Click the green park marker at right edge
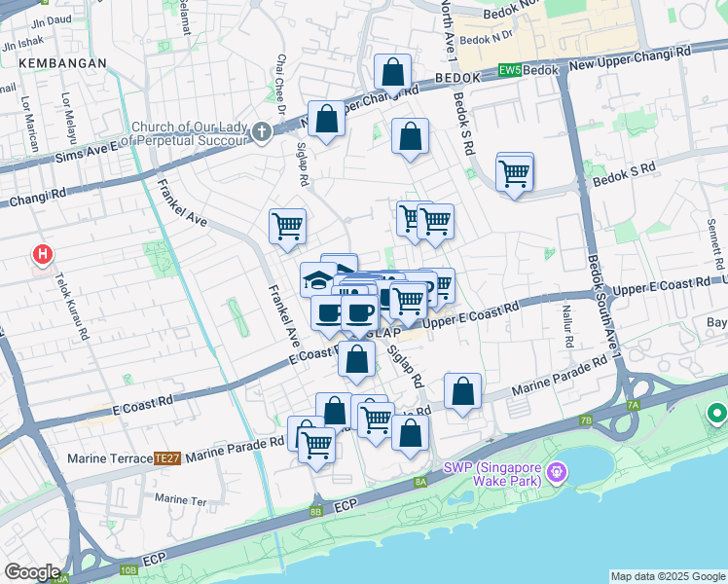 pos(717,415)
